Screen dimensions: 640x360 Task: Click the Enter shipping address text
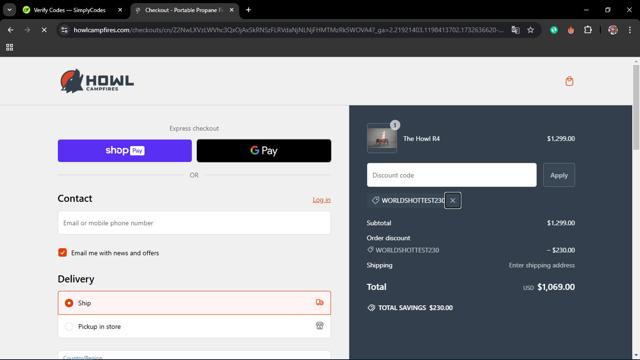542,265
